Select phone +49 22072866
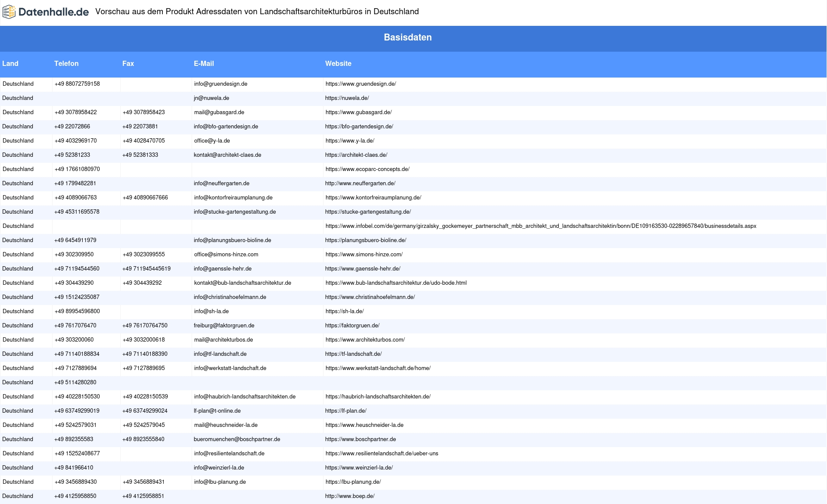Screen dimensions: 827x504 click(x=72, y=127)
